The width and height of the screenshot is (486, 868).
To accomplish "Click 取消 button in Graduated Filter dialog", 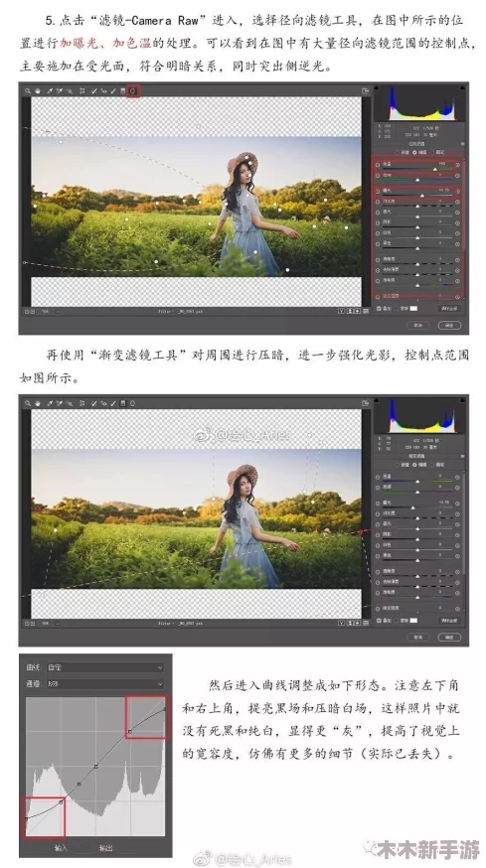I will 418,638.
